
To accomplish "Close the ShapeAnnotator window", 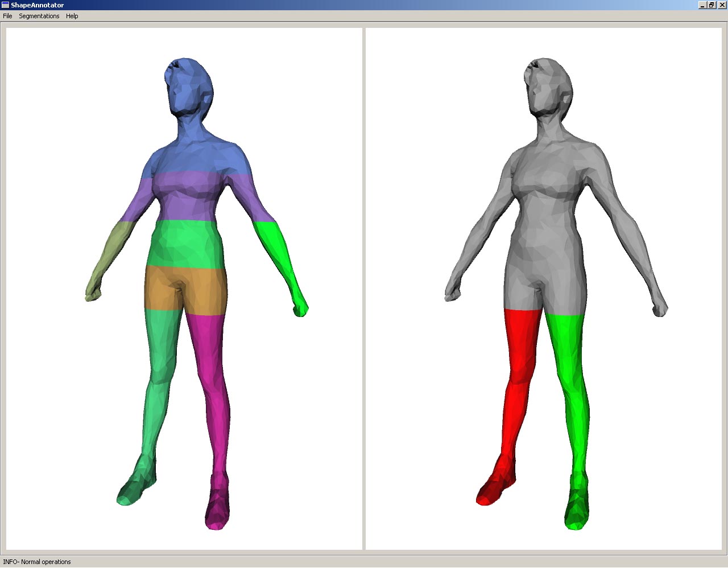I will coord(722,5).
